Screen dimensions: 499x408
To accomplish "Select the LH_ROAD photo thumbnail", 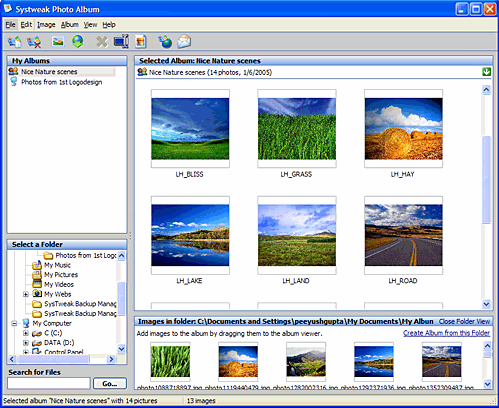I will [403, 235].
